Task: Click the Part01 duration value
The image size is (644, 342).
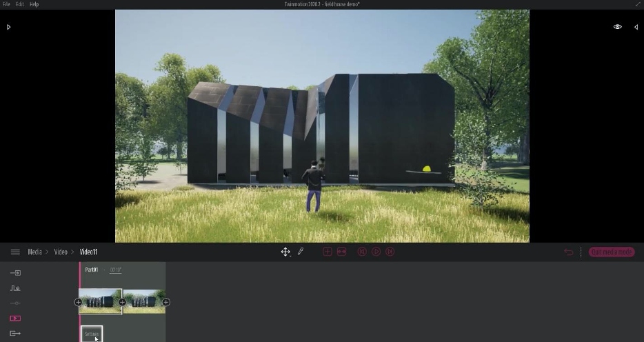Action: 115,270
